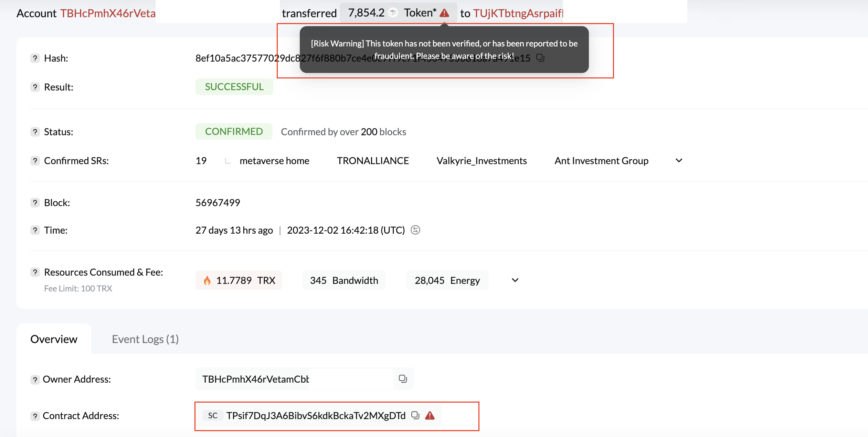Screen dimensions: 868x437
Task: Select the Overview tab
Action: tap(54, 339)
